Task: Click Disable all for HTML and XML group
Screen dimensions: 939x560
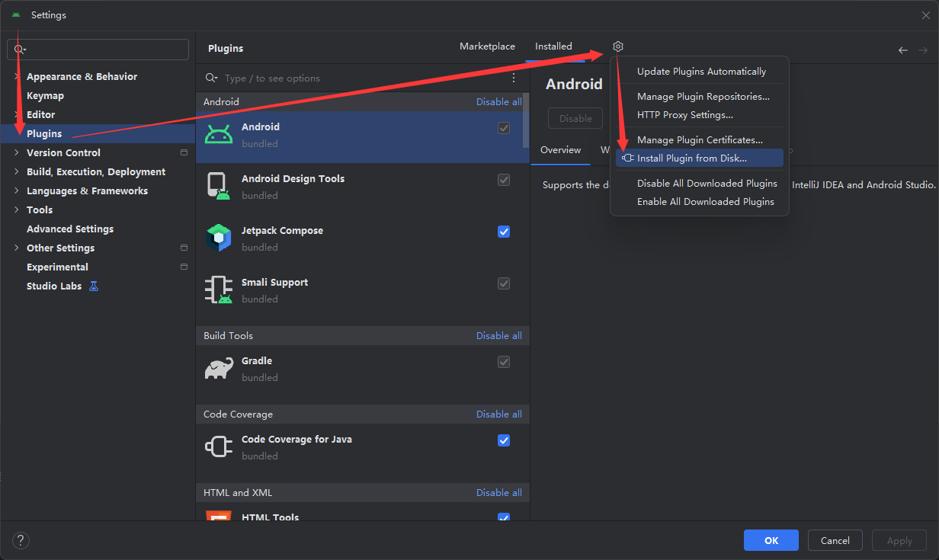Action: [499, 492]
